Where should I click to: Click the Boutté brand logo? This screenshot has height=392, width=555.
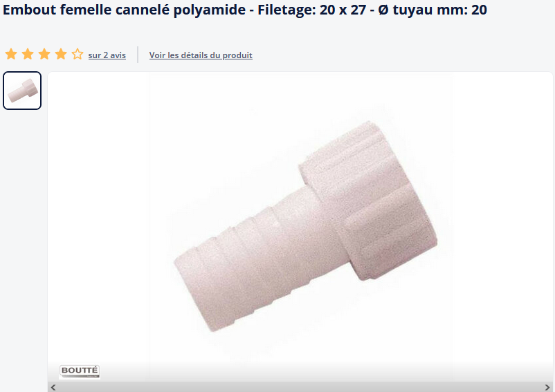80,371
